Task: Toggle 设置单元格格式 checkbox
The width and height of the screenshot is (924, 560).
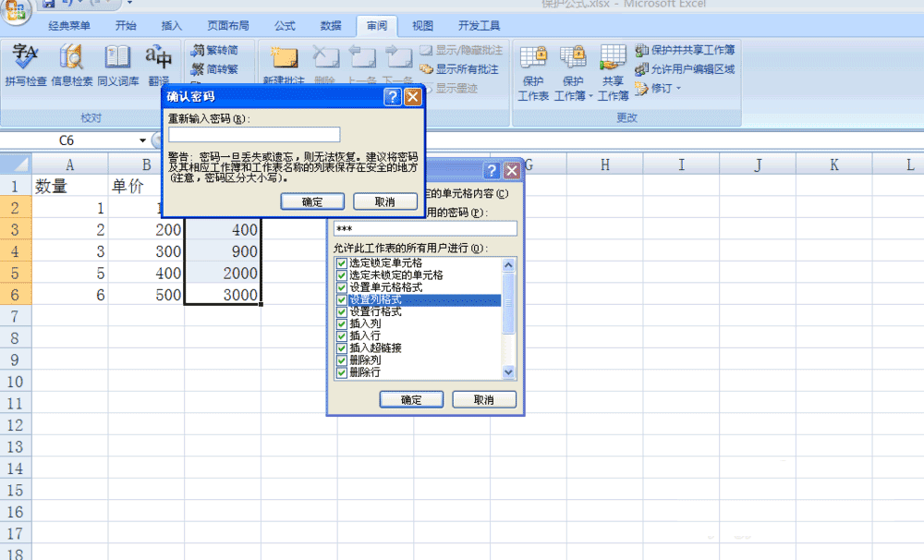Action: (x=341, y=287)
